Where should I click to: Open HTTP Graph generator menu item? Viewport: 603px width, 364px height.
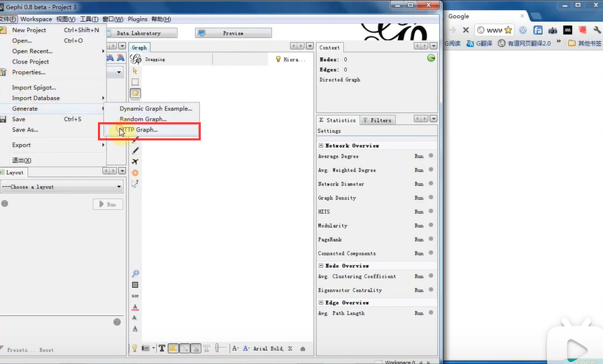(152, 130)
